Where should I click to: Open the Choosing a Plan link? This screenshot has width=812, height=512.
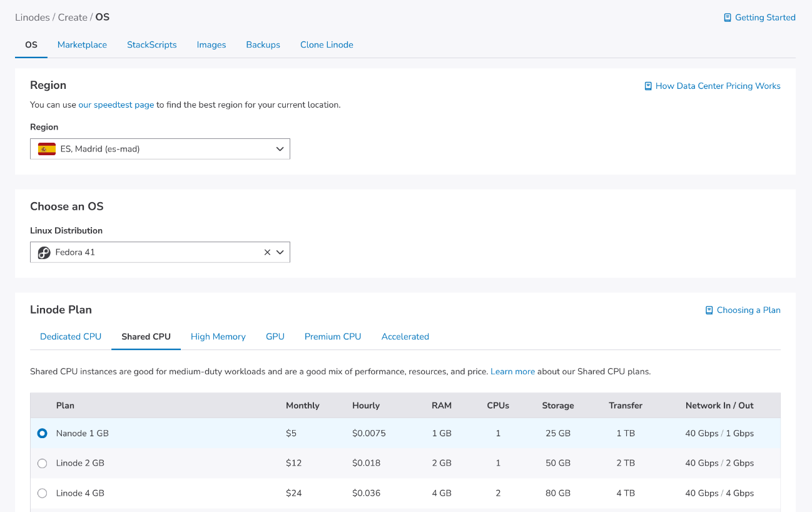point(749,310)
